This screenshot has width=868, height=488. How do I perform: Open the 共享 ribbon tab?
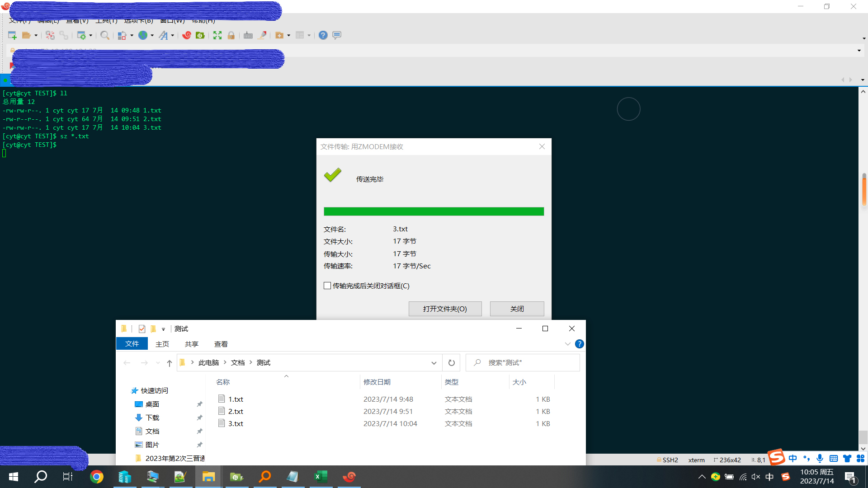coord(192,344)
